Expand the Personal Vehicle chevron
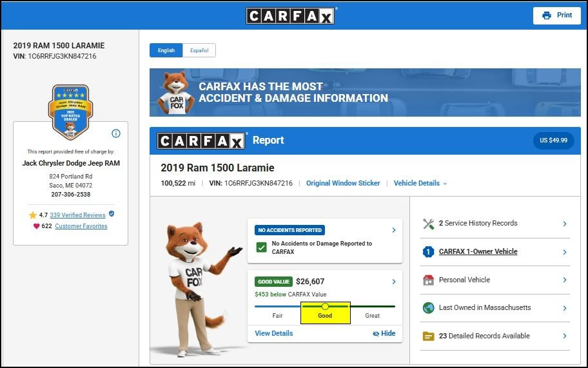 click(x=565, y=280)
